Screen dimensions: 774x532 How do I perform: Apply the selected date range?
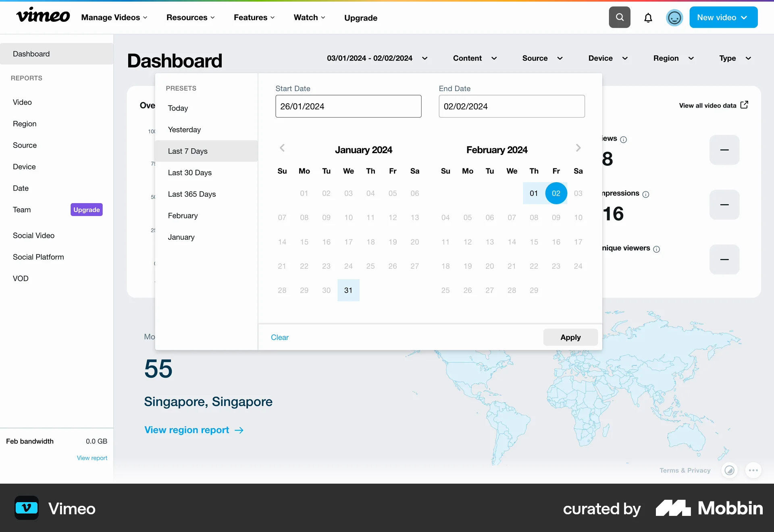point(570,337)
